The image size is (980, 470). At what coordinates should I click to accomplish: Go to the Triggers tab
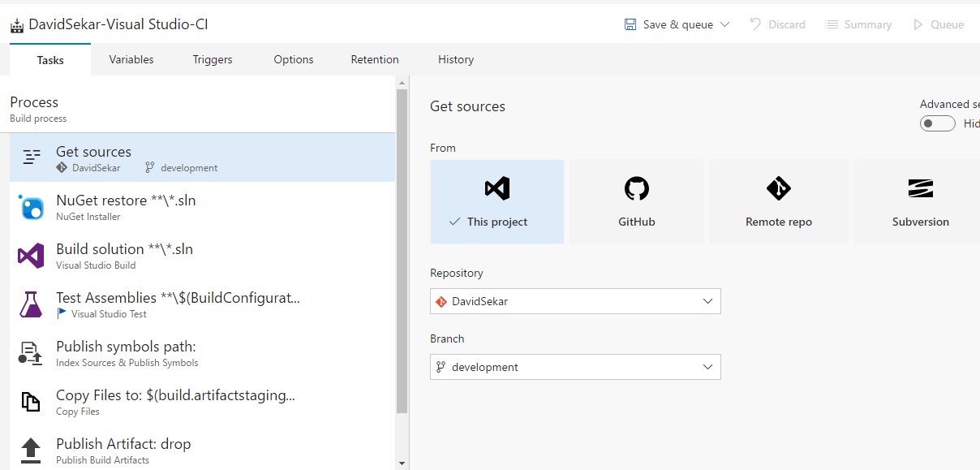point(213,59)
